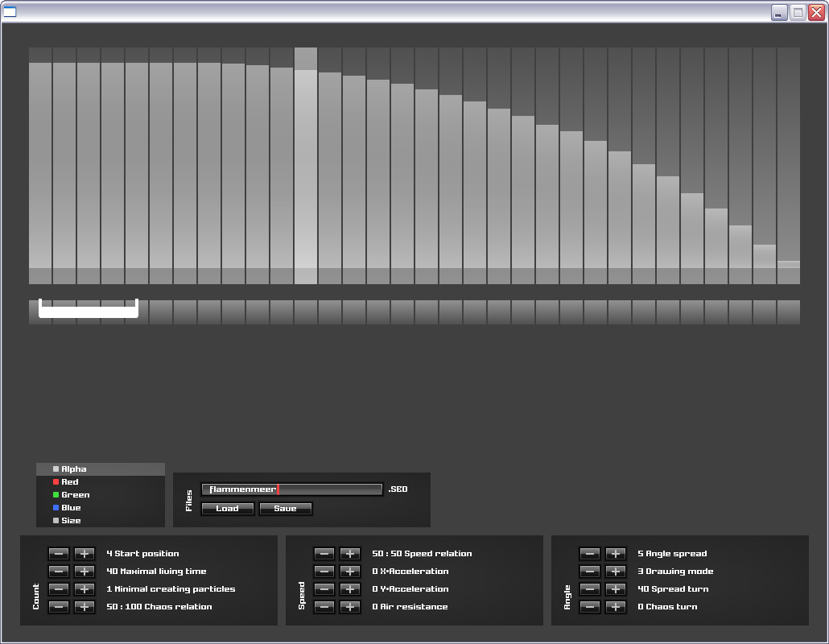Image resolution: width=829 pixels, height=644 pixels.
Task: Choose the Blue channel
Action: [x=71, y=508]
